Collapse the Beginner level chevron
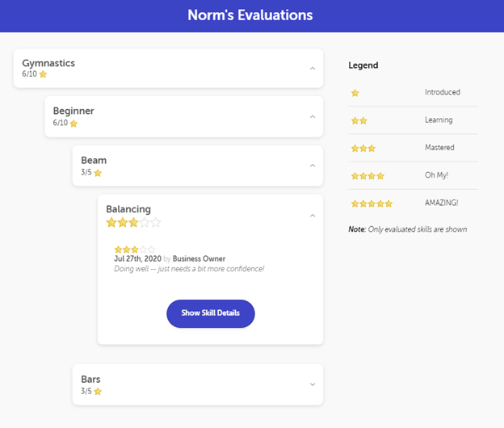The height and width of the screenshot is (428, 504). pyautogui.click(x=313, y=116)
